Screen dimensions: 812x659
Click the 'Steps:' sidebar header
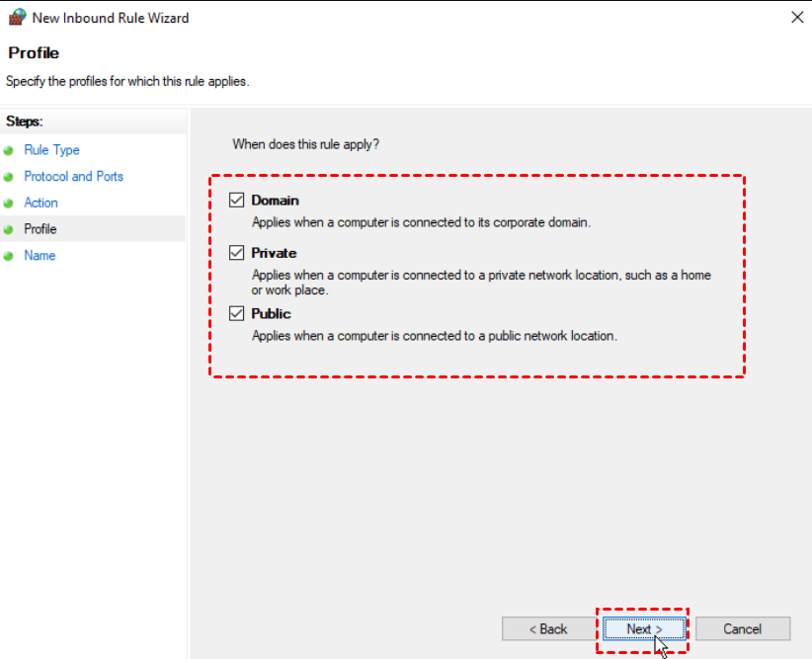(25, 122)
